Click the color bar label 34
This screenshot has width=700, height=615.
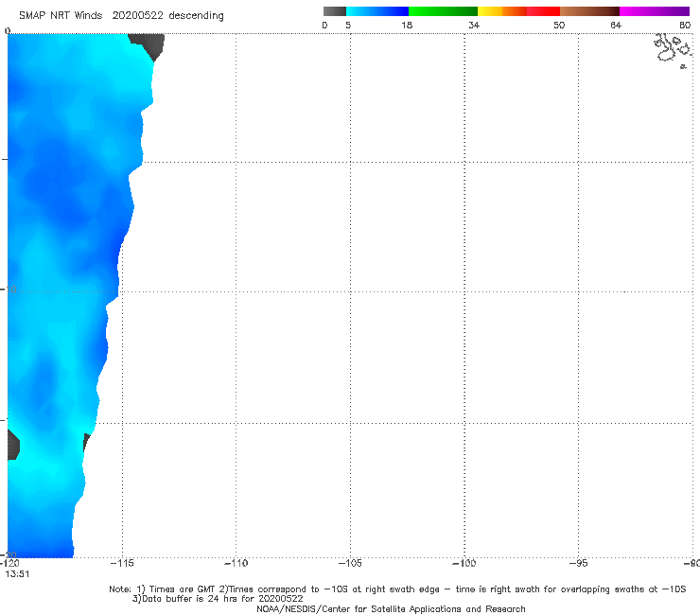[474, 26]
